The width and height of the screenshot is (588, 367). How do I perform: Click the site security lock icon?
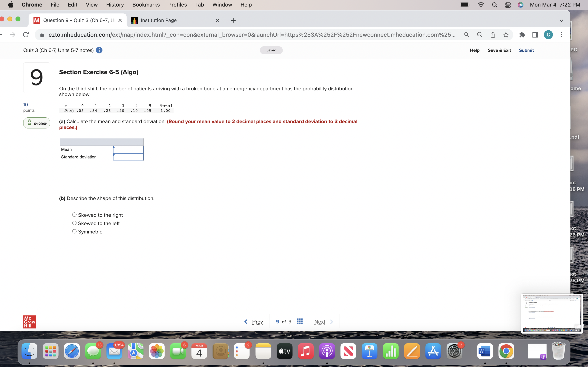point(42,35)
